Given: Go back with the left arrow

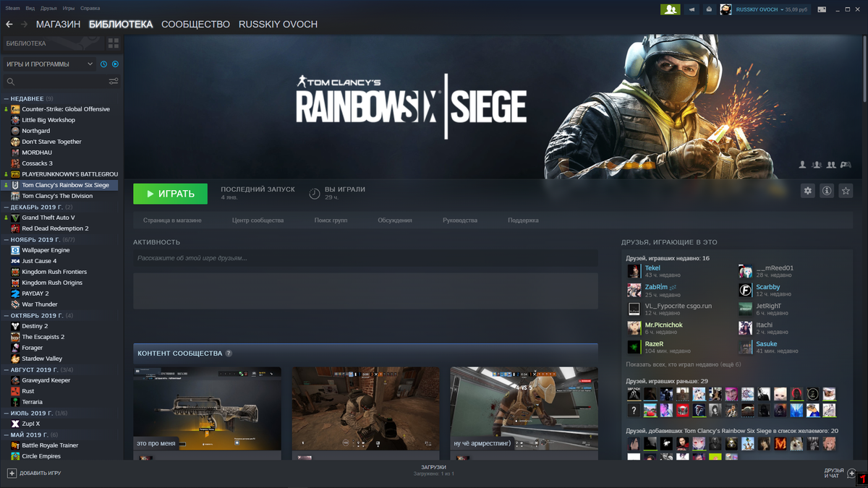Looking at the screenshot, I should [x=9, y=25].
